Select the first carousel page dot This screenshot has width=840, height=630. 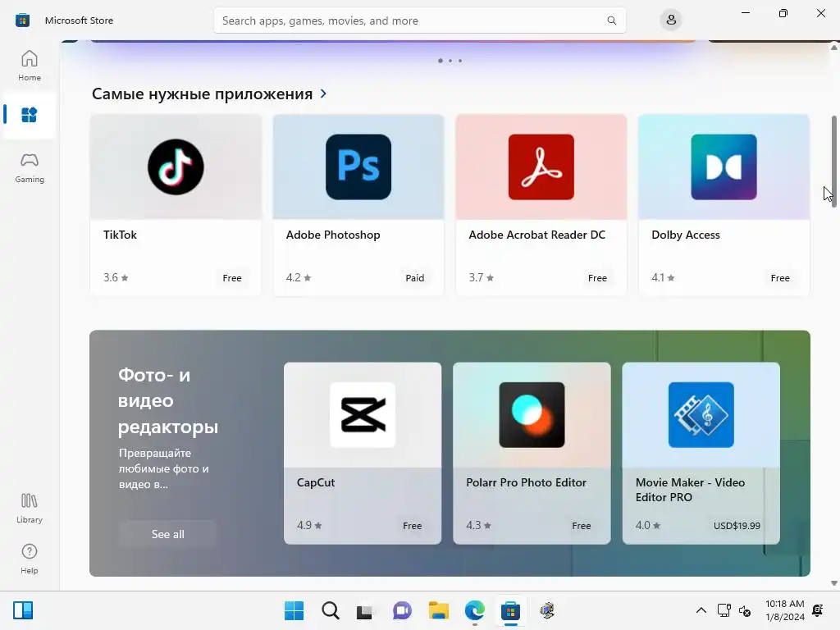(441, 61)
